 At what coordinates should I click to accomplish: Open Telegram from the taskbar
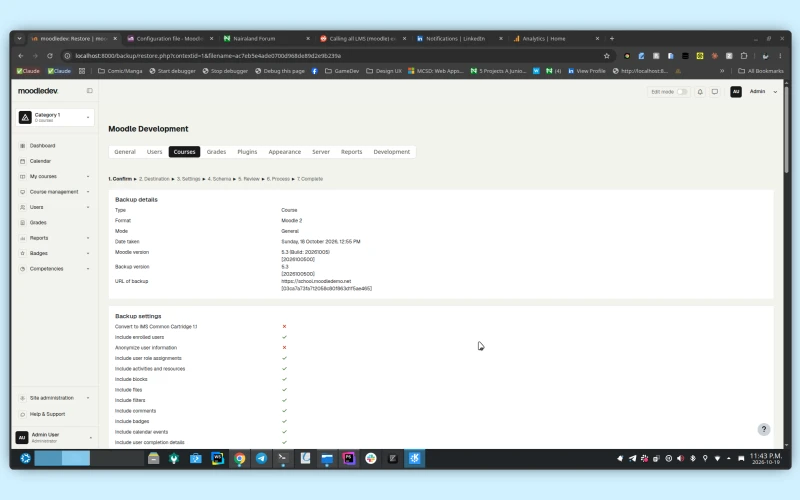click(261, 458)
